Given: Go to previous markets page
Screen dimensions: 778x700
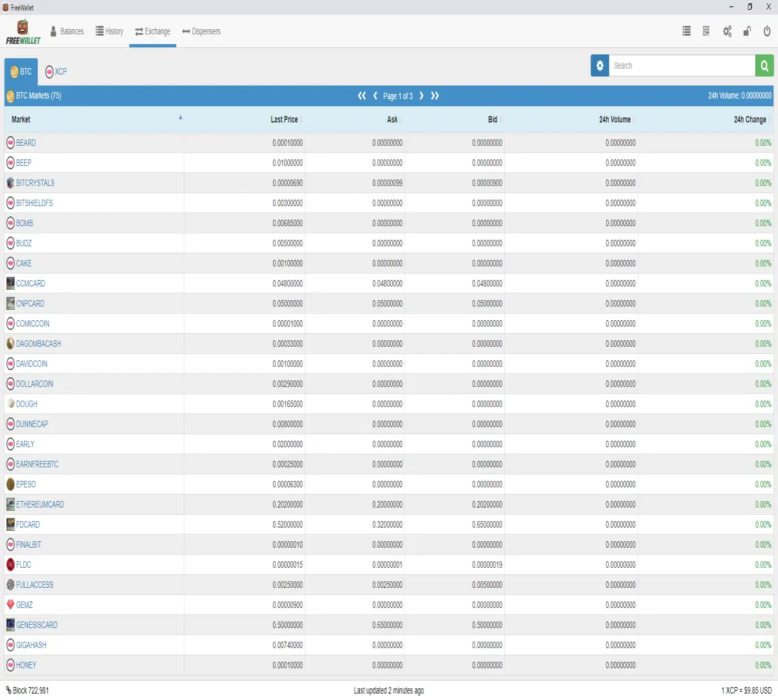Looking at the screenshot, I should point(375,96).
